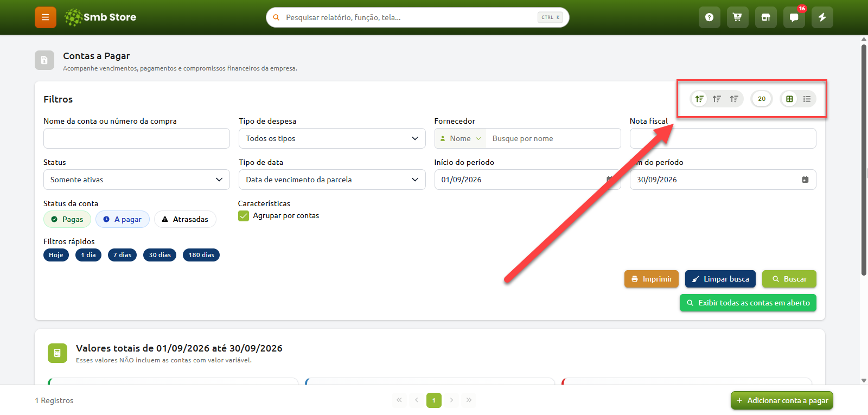Viewport: 868px width, 415px height.
Task: Toggle the Atrasadas status filter
Action: 185,219
